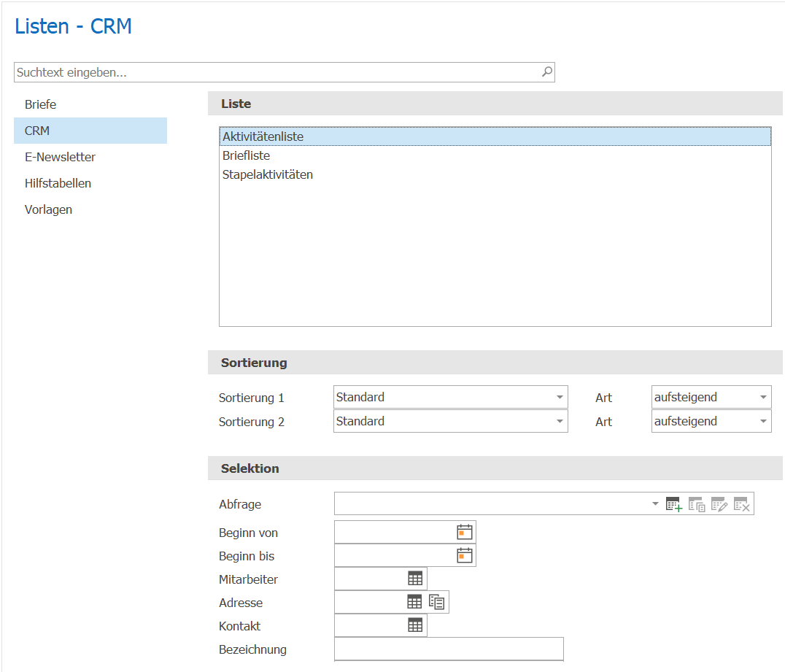Click into the Bezeichnung text field
The height and width of the screenshot is (672, 785).
coord(449,649)
